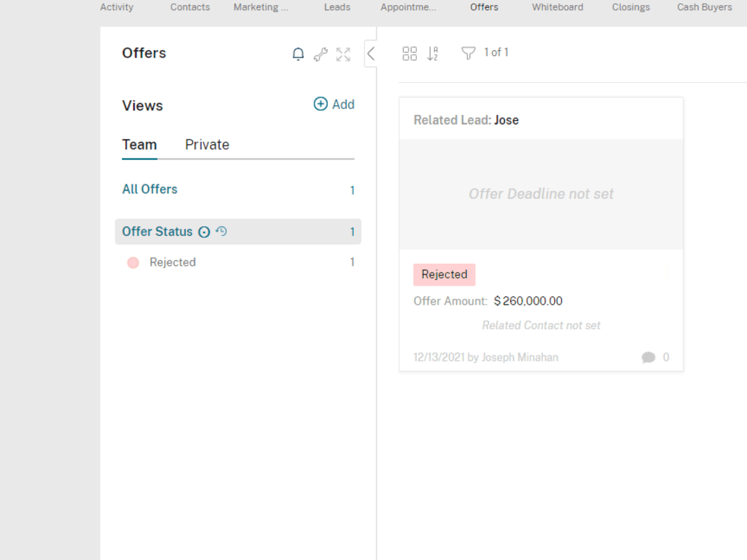Select the Offer Status view

(238, 232)
